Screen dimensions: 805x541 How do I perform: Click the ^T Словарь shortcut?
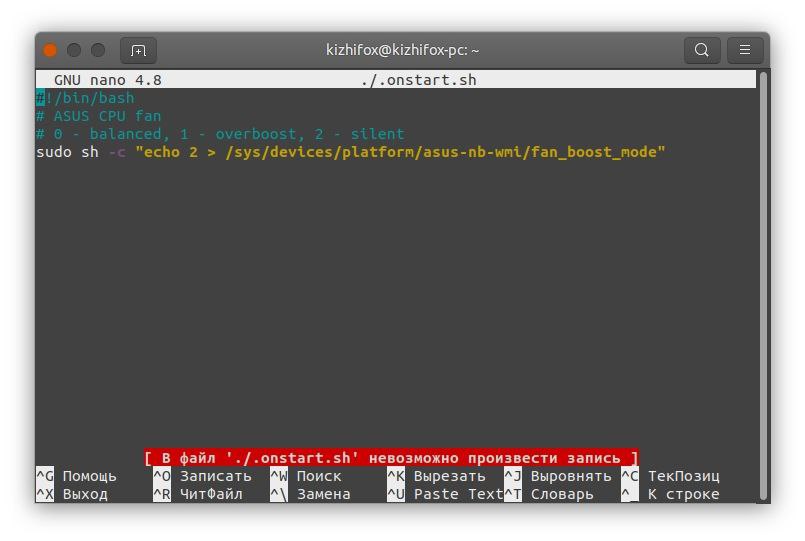click(x=549, y=494)
